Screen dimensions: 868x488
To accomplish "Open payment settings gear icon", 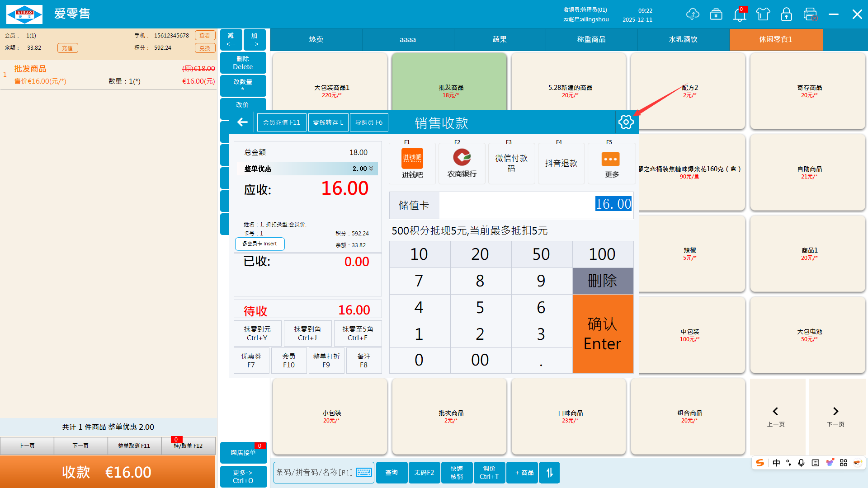I will click(626, 122).
